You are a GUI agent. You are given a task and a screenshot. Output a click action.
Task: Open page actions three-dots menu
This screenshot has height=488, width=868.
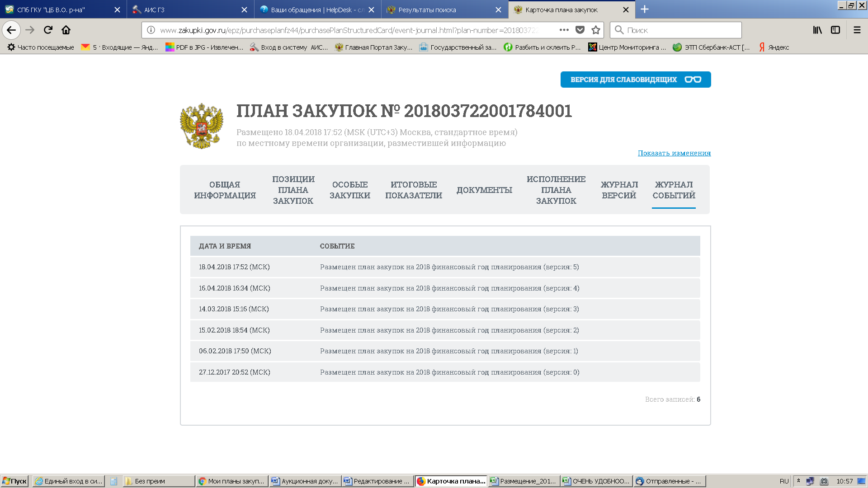564,30
